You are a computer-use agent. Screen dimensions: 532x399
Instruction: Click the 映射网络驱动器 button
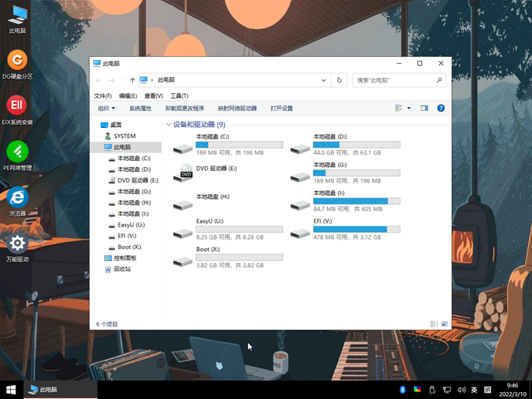click(237, 109)
